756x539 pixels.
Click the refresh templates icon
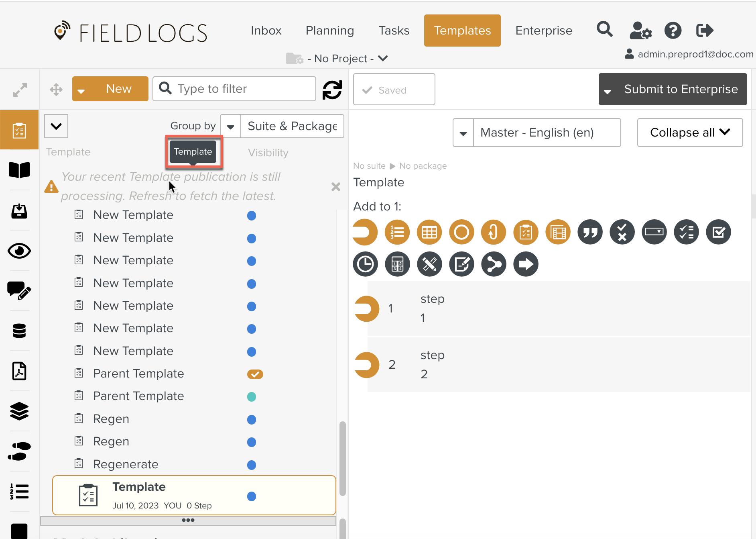click(332, 90)
